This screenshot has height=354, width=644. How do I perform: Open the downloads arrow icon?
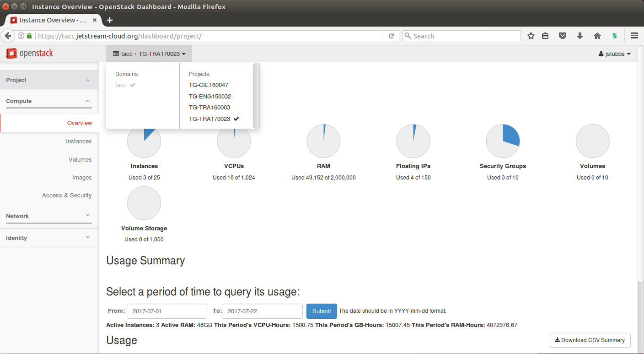580,36
